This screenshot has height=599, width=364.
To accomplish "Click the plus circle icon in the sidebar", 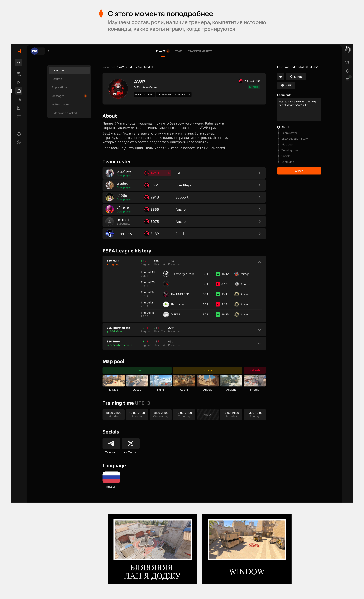I will pyautogui.click(x=19, y=142).
